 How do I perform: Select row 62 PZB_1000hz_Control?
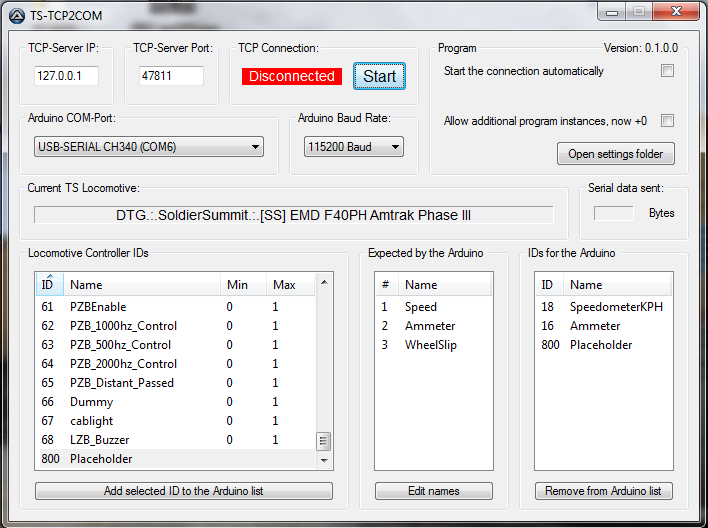coord(176,326)
